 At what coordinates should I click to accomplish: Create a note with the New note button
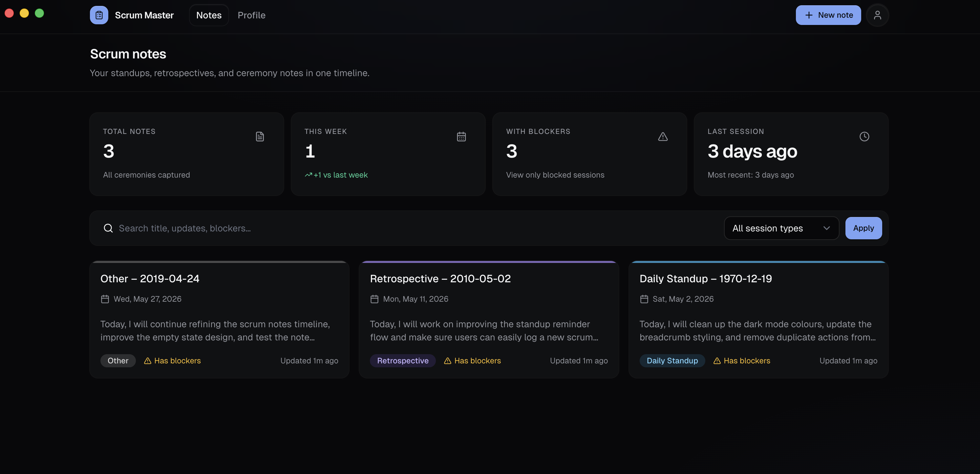[828, 15]
